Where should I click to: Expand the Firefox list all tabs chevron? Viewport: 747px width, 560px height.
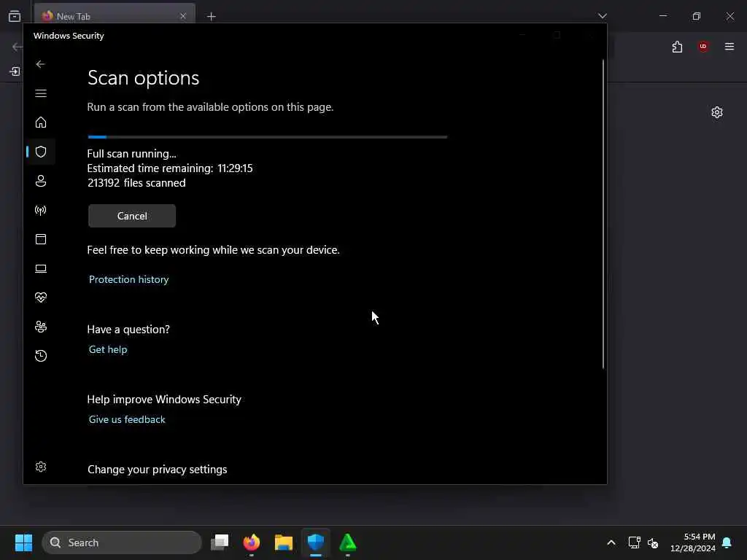(x=602, y=16)
